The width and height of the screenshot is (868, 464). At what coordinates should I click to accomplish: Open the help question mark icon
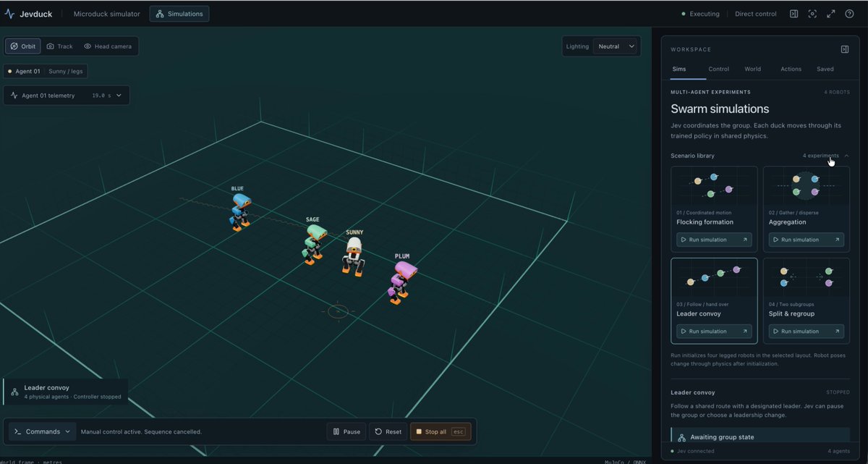coord(849,14)
